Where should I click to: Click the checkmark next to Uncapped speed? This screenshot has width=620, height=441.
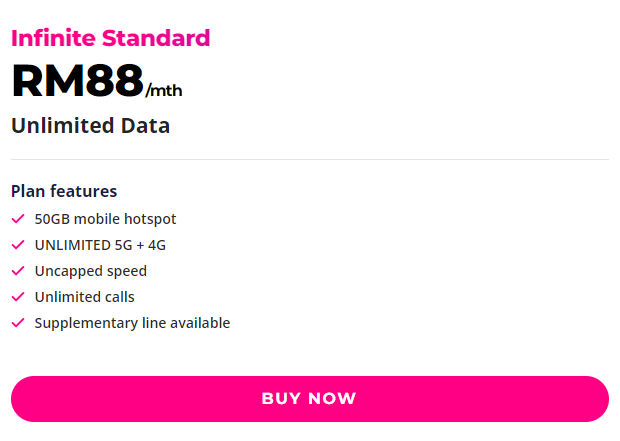[x=18, y=271]
